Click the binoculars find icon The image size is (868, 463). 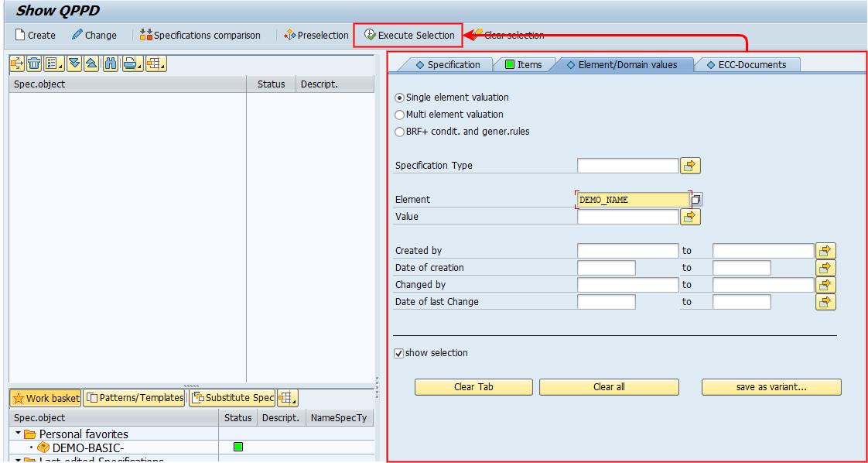[111, 63]
